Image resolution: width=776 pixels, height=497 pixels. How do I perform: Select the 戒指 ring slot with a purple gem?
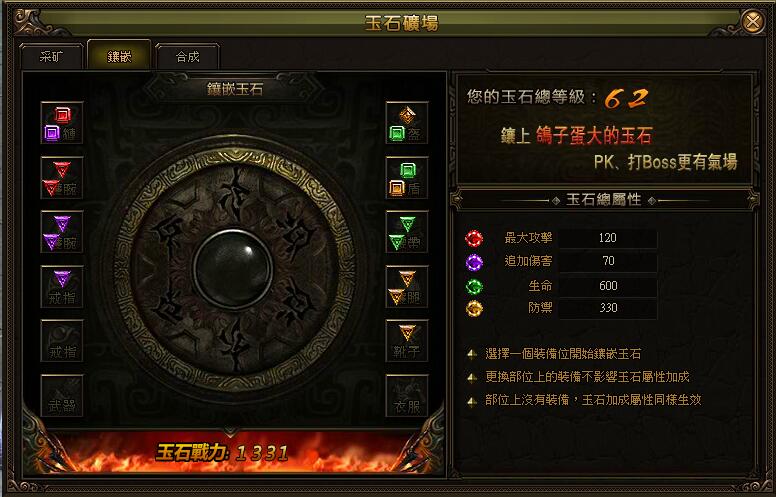point(62,287)
